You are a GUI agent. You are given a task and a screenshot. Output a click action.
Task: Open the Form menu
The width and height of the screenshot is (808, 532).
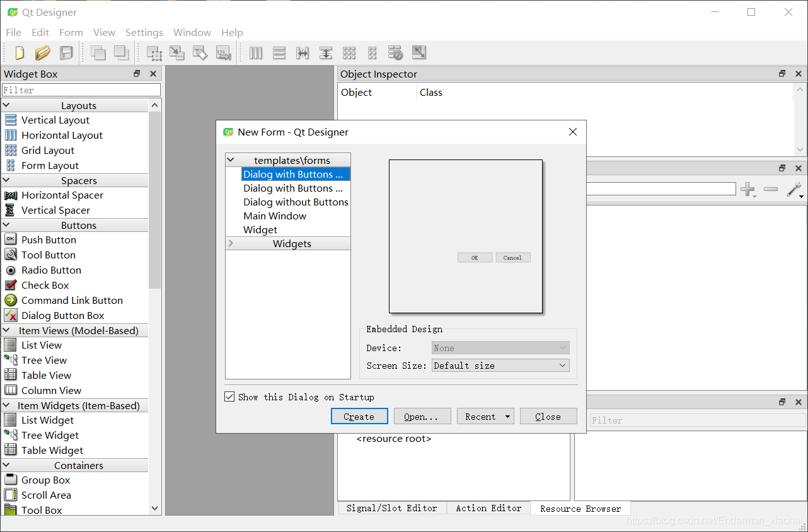[x=71, y=32]
